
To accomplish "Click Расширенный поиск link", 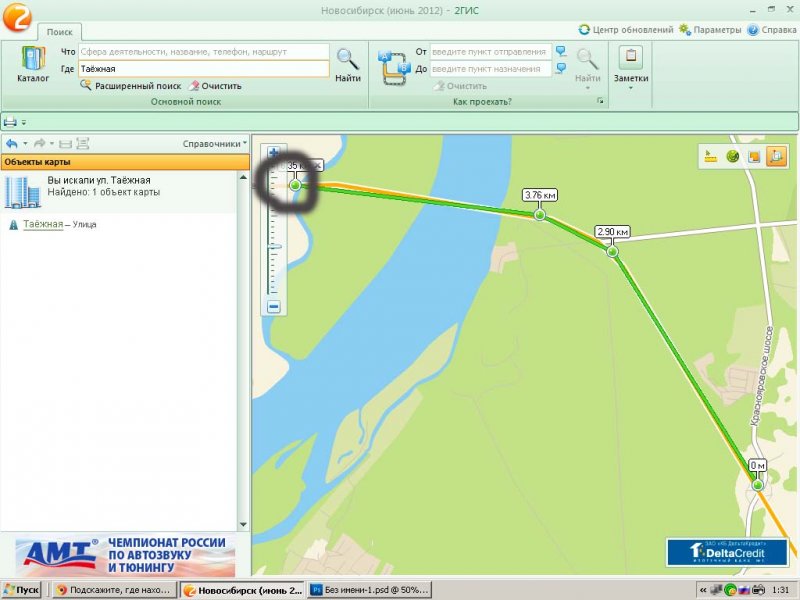I will [137, 86].
